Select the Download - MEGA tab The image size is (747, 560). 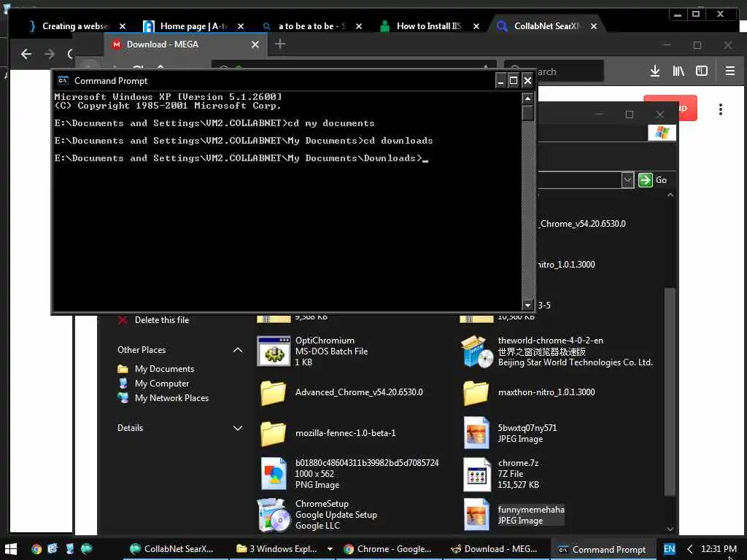point(186,44)
